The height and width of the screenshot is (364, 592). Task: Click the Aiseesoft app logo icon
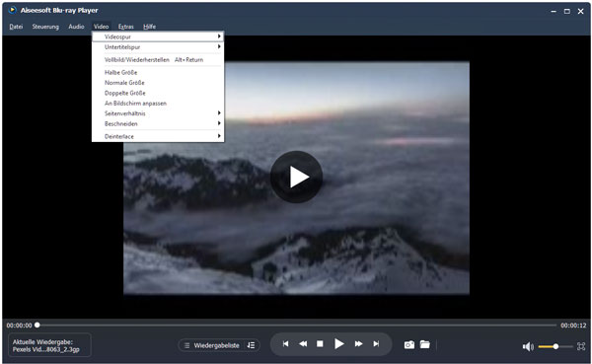[x=13, y=10]
